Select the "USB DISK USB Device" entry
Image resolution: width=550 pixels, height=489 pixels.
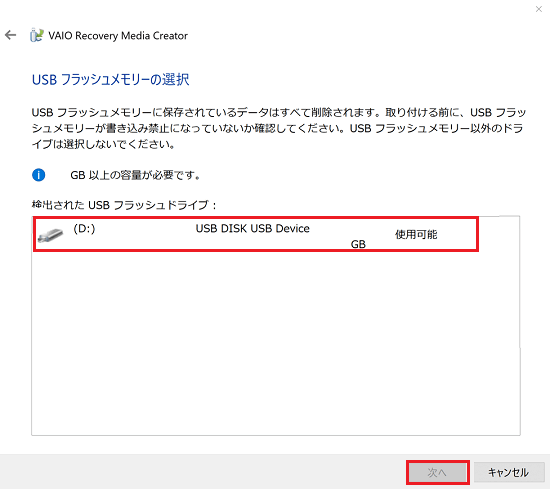coord(253,229)
